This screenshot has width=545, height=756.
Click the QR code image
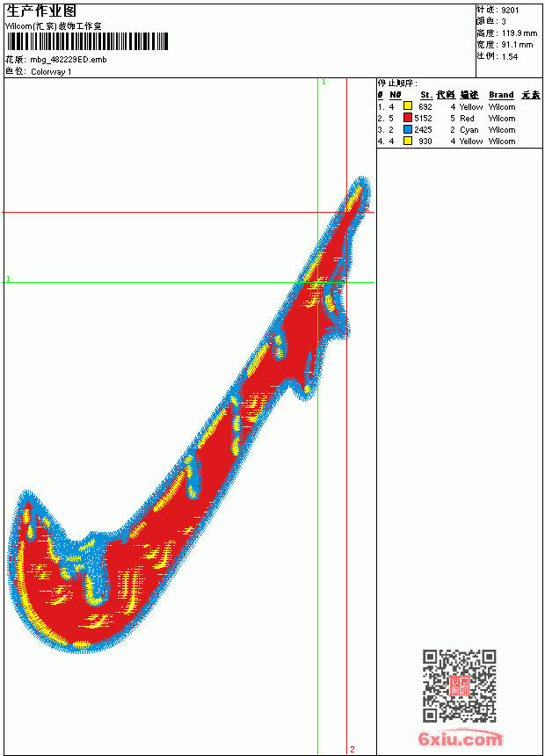point(460,685)
